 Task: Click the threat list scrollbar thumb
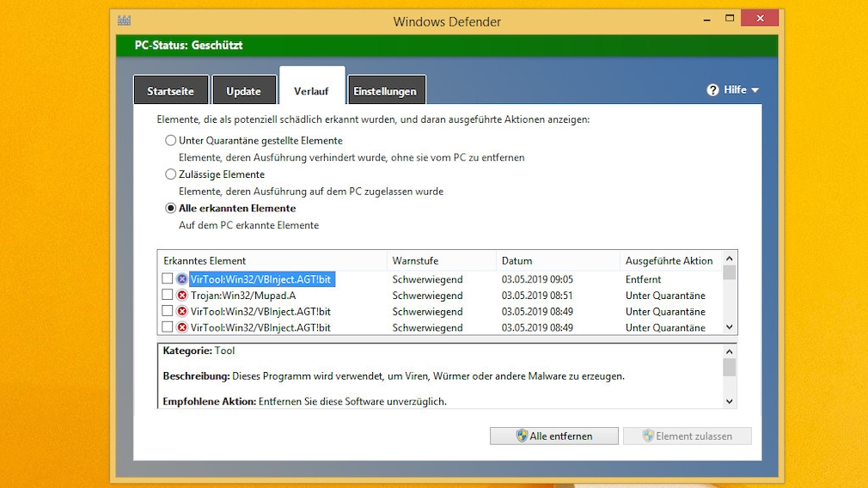[x=729, y=272]
